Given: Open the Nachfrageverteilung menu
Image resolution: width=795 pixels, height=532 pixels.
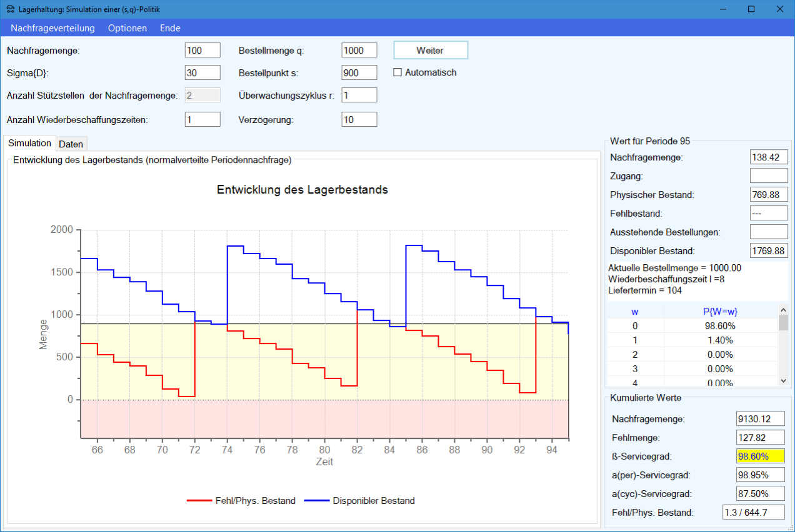Looking at the screenshot, I should (52, 28).
